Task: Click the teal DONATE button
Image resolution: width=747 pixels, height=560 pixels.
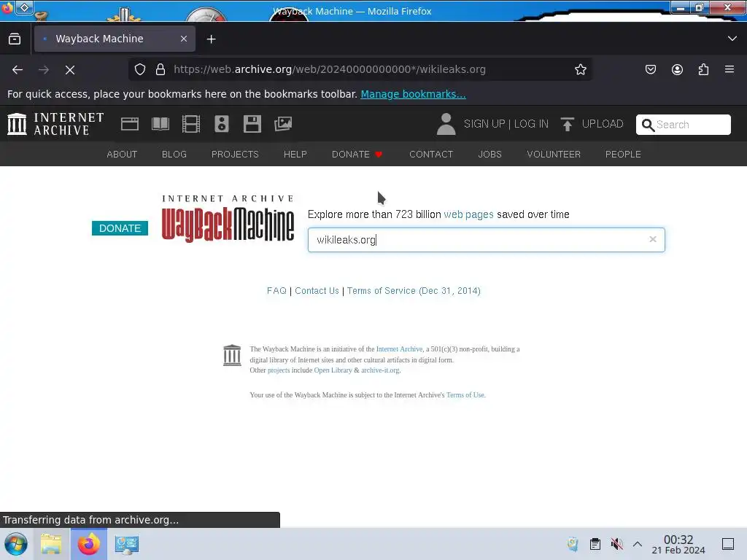Action: coord(120,228)
